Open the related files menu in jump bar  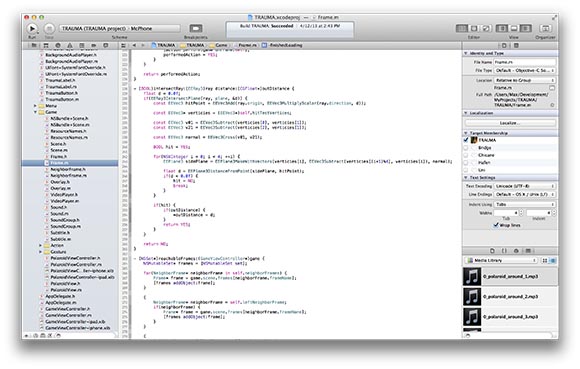[x=124, y=45]
